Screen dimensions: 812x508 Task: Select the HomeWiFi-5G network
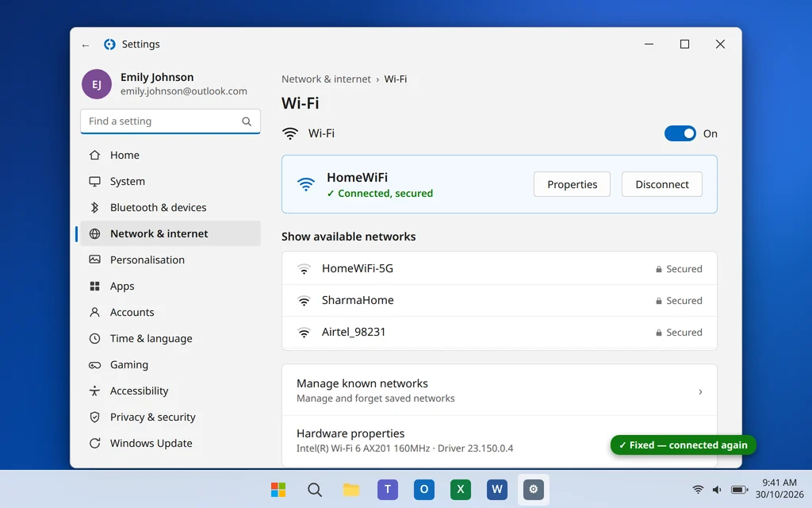(500, 268)
